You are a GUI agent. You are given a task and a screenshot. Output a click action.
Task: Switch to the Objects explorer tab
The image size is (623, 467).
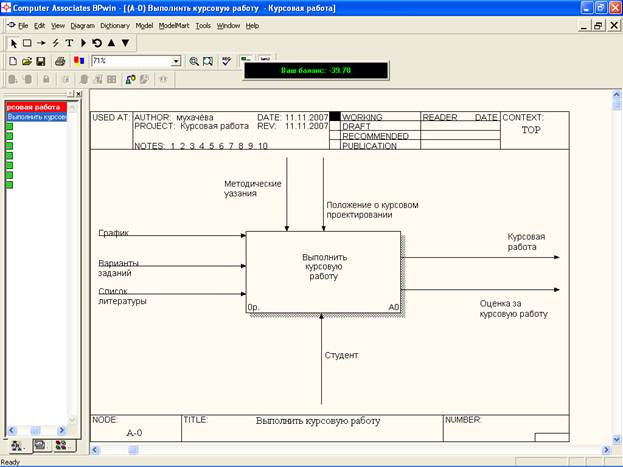pos(62,446)
